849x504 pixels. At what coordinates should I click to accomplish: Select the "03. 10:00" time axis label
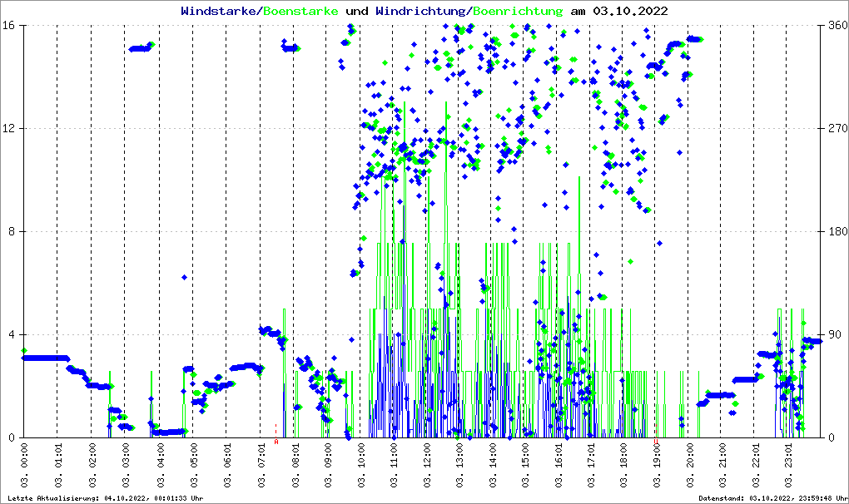362,467
